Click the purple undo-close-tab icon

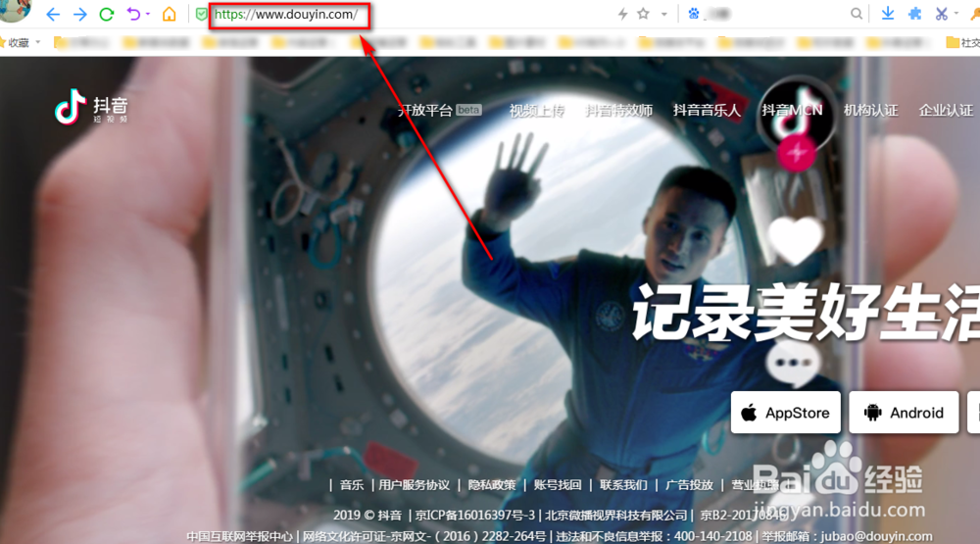point(133,14)
